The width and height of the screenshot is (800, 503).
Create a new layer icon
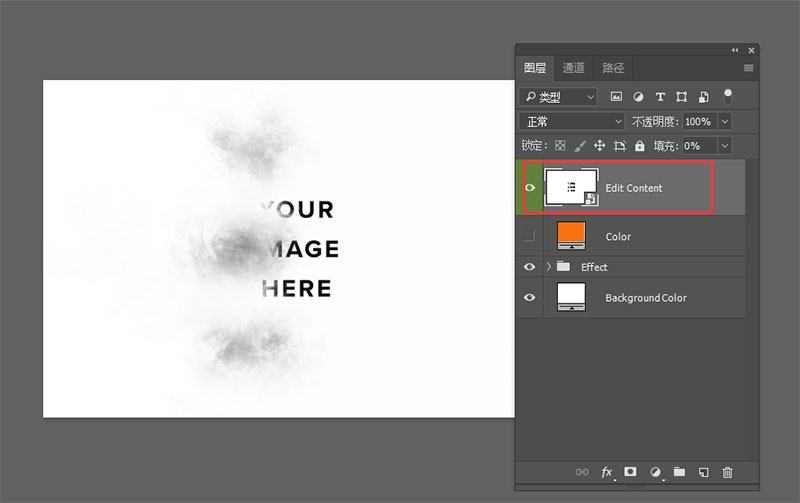[704, 472]
